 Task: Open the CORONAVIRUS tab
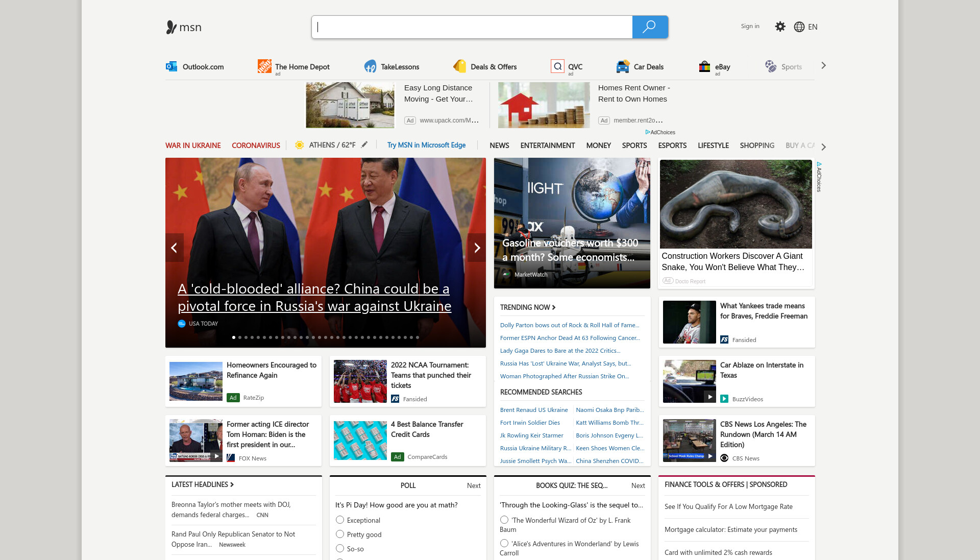point(256,145)
